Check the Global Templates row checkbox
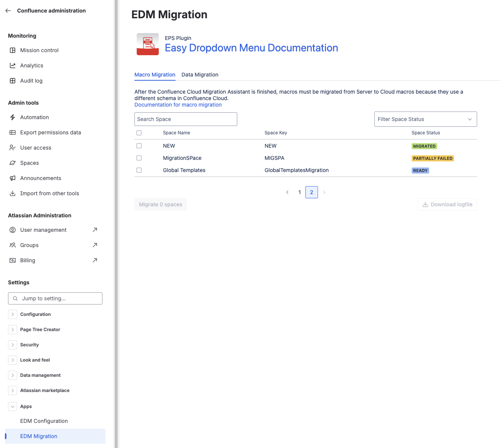The image size is (500, 448). point(139,170)
